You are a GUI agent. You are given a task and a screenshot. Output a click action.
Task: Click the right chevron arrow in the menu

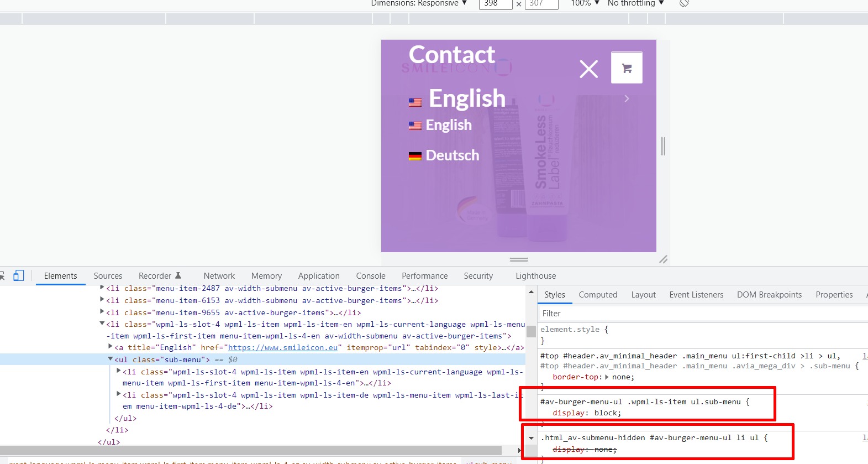click(x=627, y=98)
